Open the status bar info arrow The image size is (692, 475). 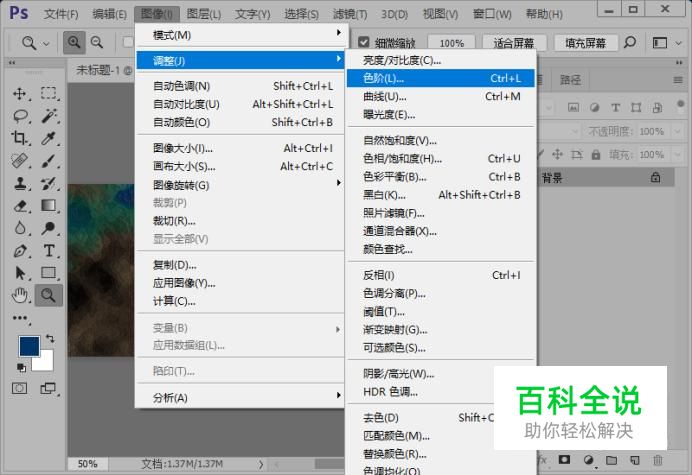click(261, 464)
